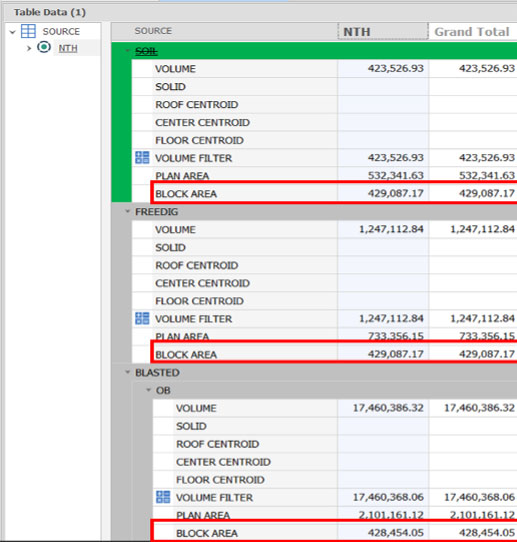Viewport: 517px width, 542px height.
Task: Click the Grand Total column header
Action: coord(472,31)
